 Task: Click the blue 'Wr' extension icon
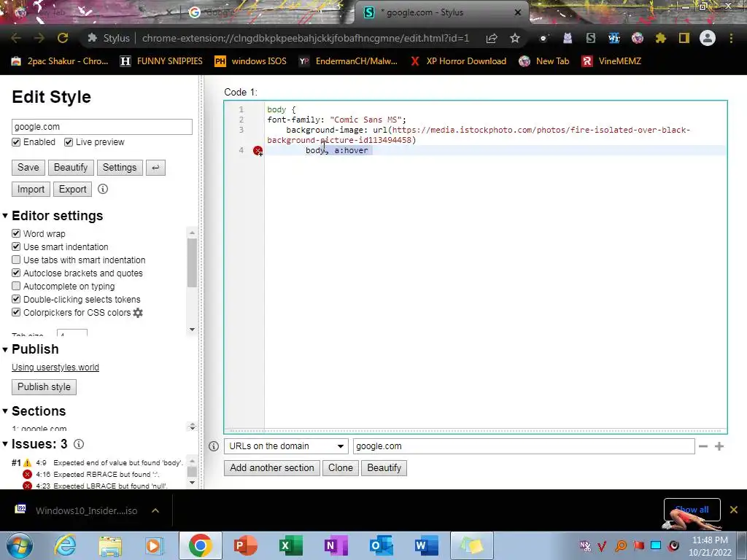614,38
